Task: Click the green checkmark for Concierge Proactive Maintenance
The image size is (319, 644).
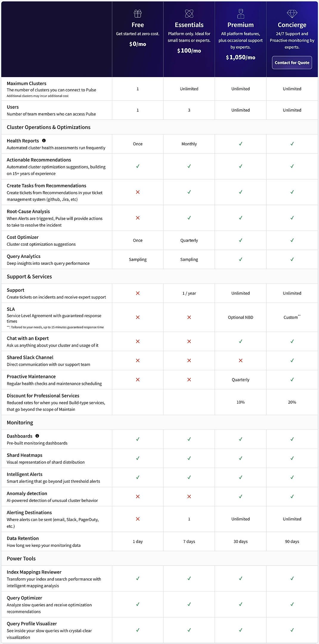Action: click(292, 379)
